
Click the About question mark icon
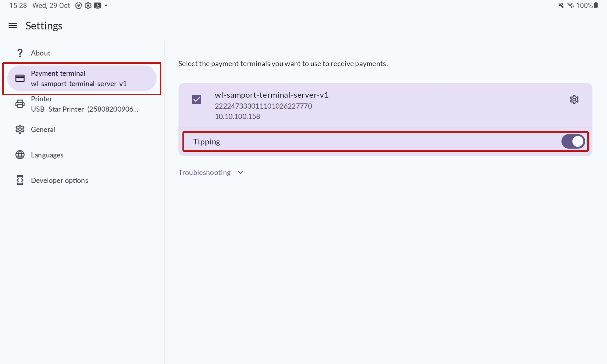[x=20, y=53]
